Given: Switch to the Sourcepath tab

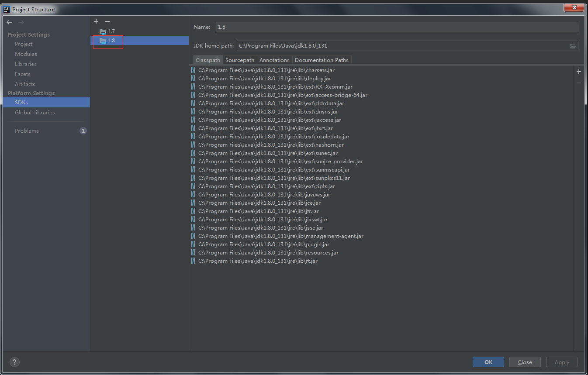Looking at the screenshot, I should point(239,60).
